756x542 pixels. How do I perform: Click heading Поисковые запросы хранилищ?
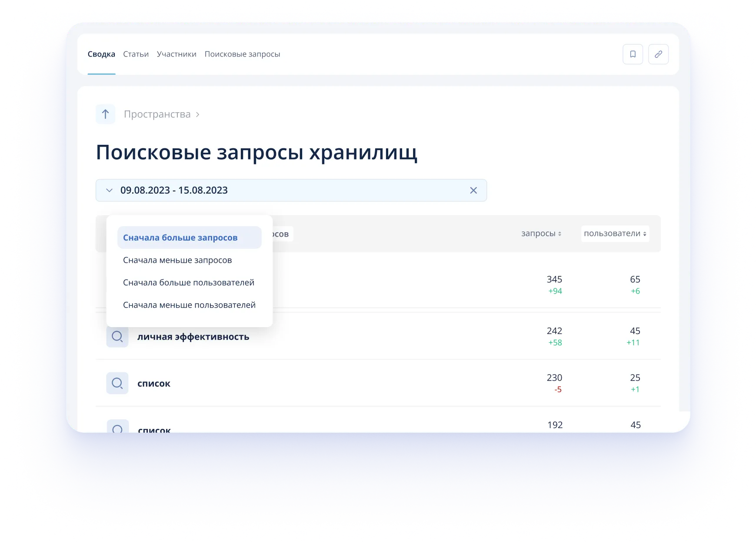click(x=256, y=153)
